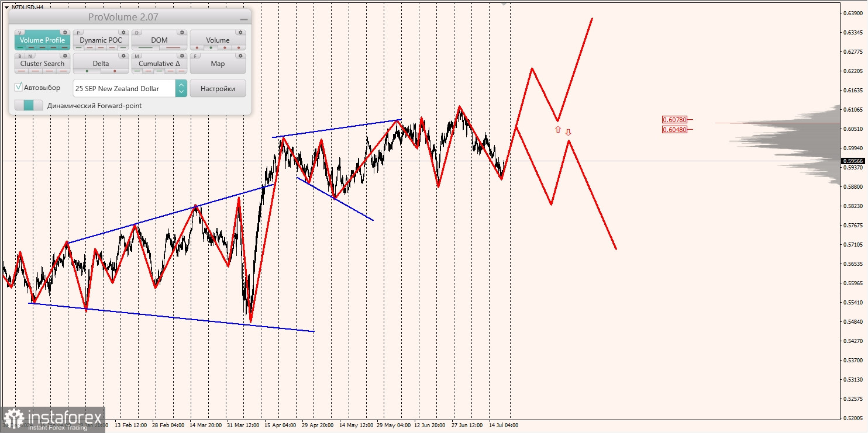Open the Настройки settings button

(x=218, y=88)
